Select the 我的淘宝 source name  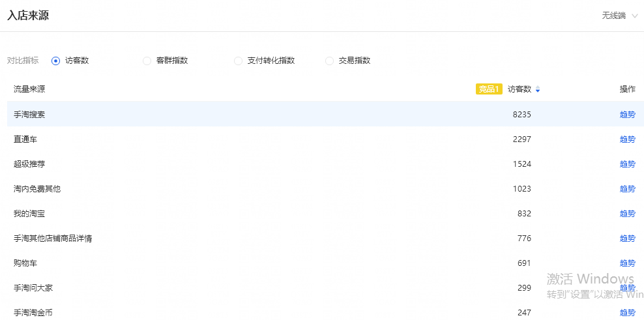click(x=29, y=213)
